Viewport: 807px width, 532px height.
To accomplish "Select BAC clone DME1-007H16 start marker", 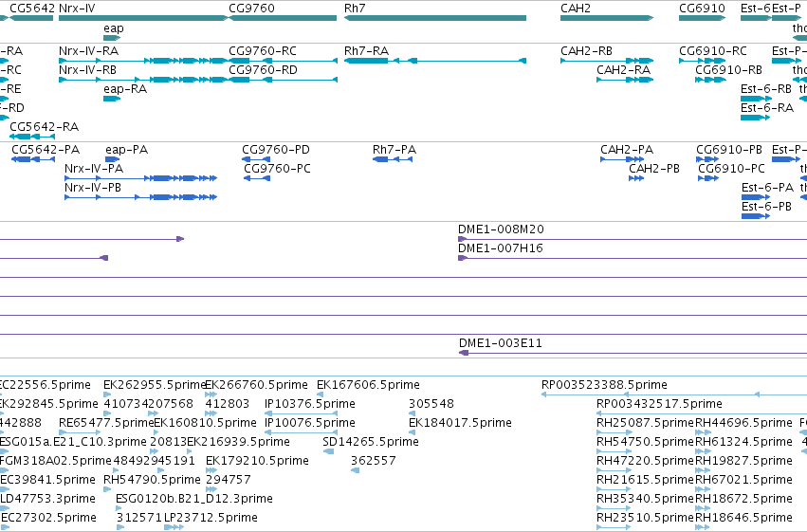I will tap(462, 258).
